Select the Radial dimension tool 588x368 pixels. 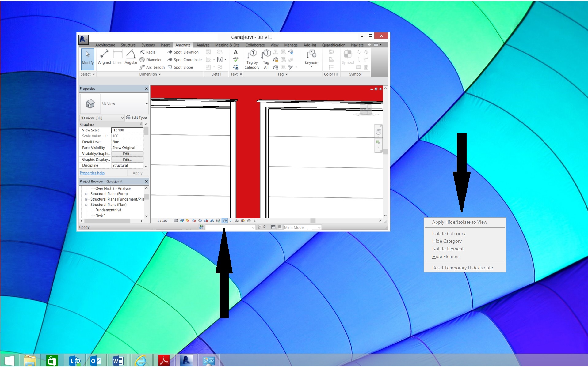(x=148, y=52)
